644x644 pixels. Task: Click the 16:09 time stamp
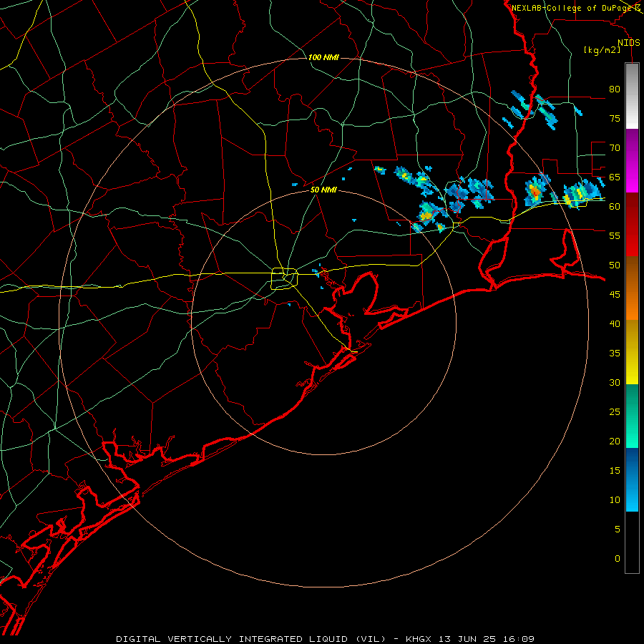point(519,639)
